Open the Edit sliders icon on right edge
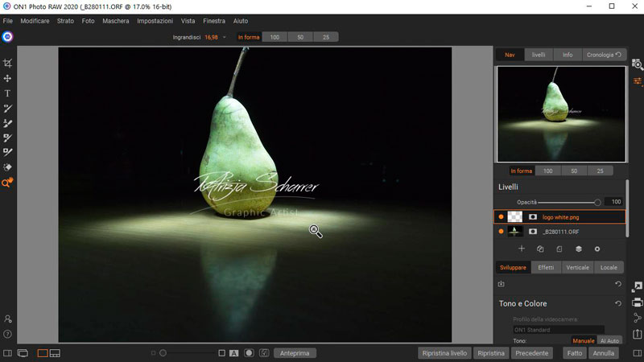 pos(638,81)
